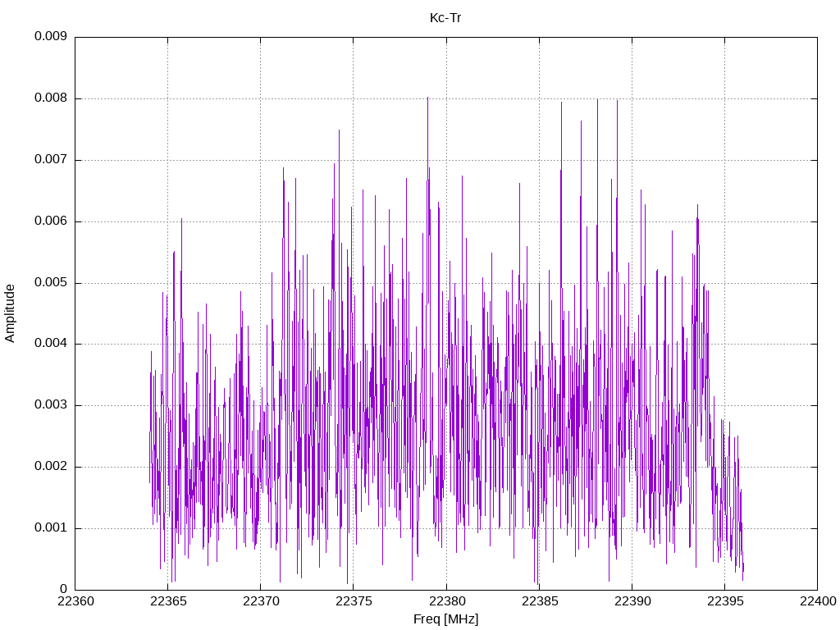Viewport: 840px width, 630px height.
Task: Click the 0.005 y-axis tick label
Action: pos(51,282)
